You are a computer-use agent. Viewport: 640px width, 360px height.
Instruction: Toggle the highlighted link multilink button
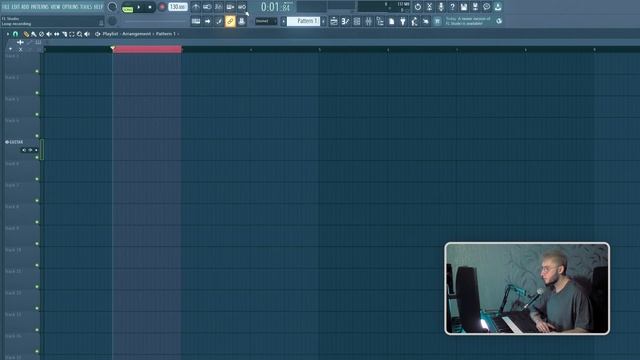point(230,21)
